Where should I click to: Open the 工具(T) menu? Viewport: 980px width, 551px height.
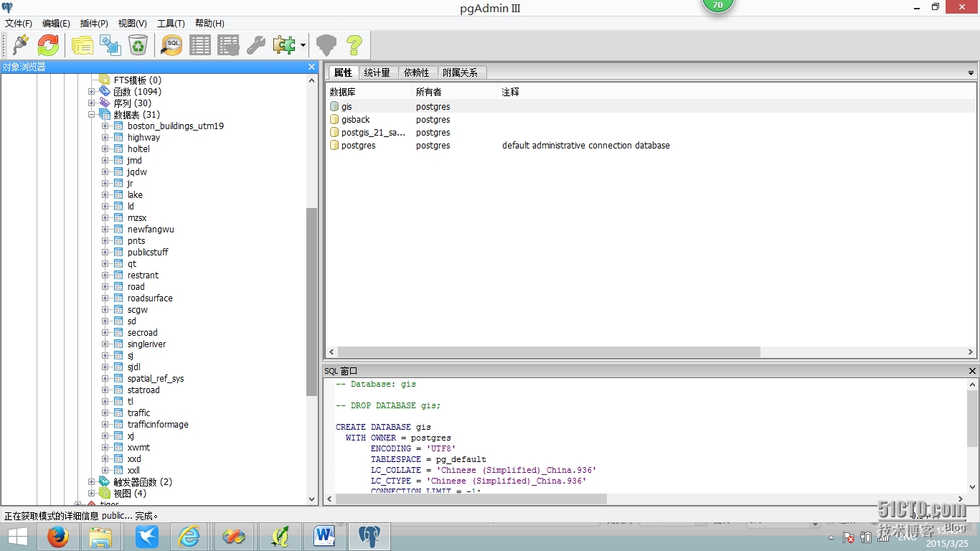click(171, 24)
